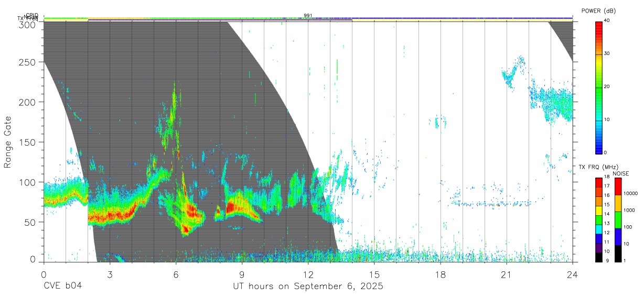The height and width of the screenshot is (297, 644).
Task: Click the 'POWER (dB)' legend title
Action: (x=599, y=10)
